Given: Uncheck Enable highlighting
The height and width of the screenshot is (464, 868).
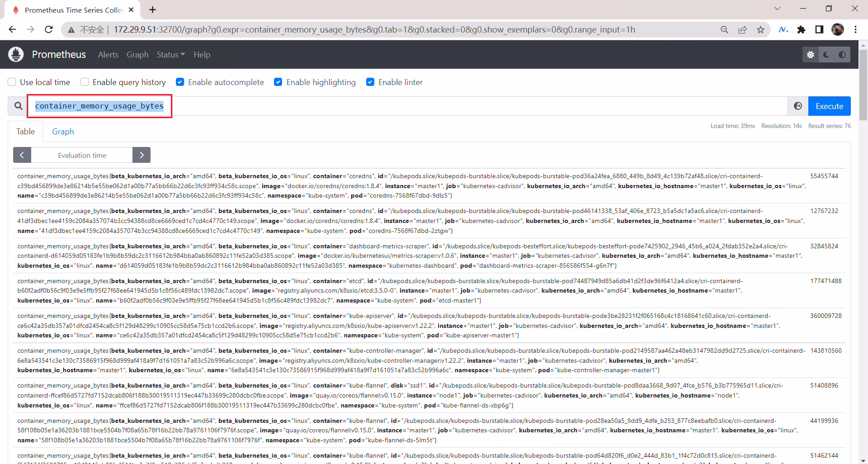Looking at the screenshot, I should click(278, 82).
